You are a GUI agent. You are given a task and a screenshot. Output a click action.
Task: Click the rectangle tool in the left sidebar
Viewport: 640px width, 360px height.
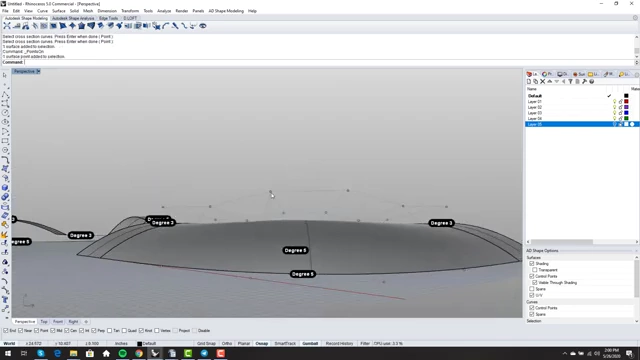click(x=5, y=141)
